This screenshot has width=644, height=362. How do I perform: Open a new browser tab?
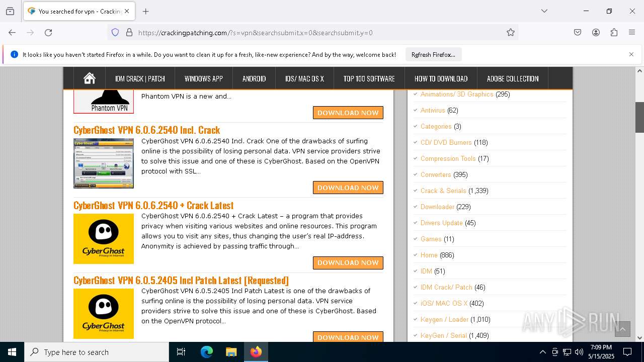(146, 11)
